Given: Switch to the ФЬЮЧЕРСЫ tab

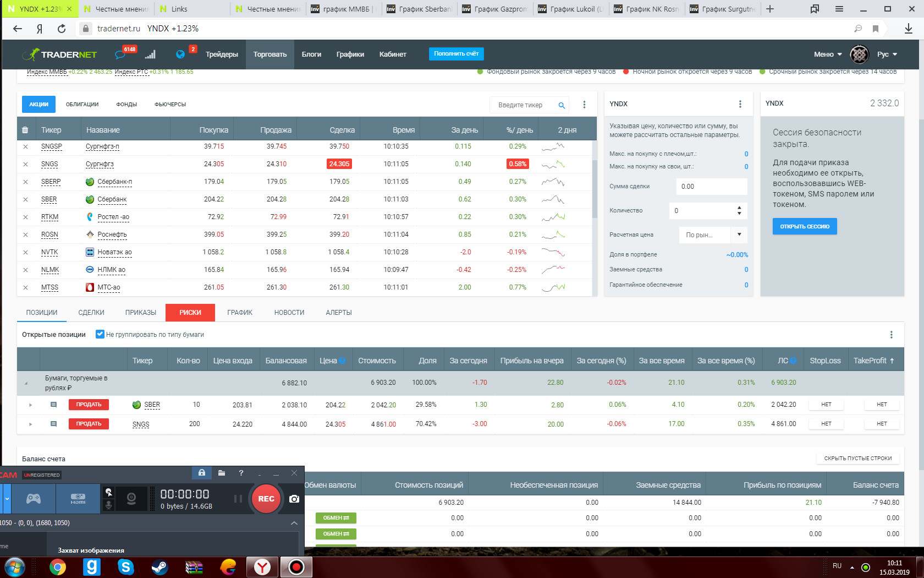Looking at the screenshot, I should (x=170, y=105).
